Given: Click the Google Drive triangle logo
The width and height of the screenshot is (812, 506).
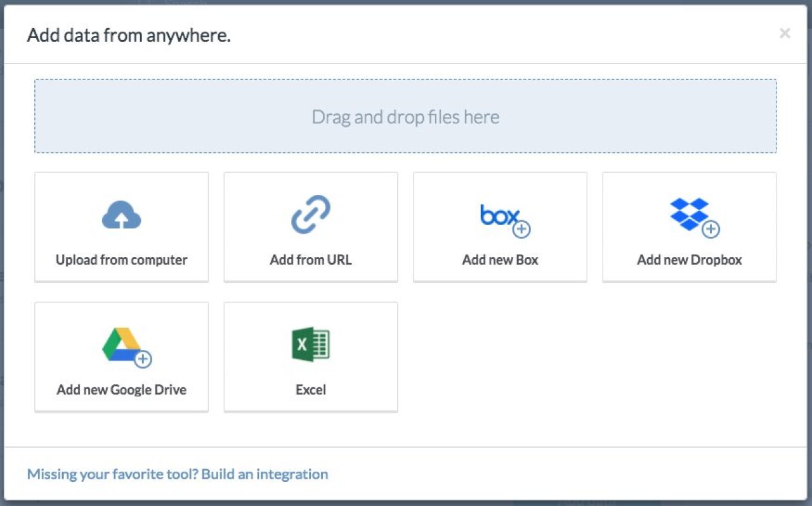Looking at the screenshot, I should point(121,345).
